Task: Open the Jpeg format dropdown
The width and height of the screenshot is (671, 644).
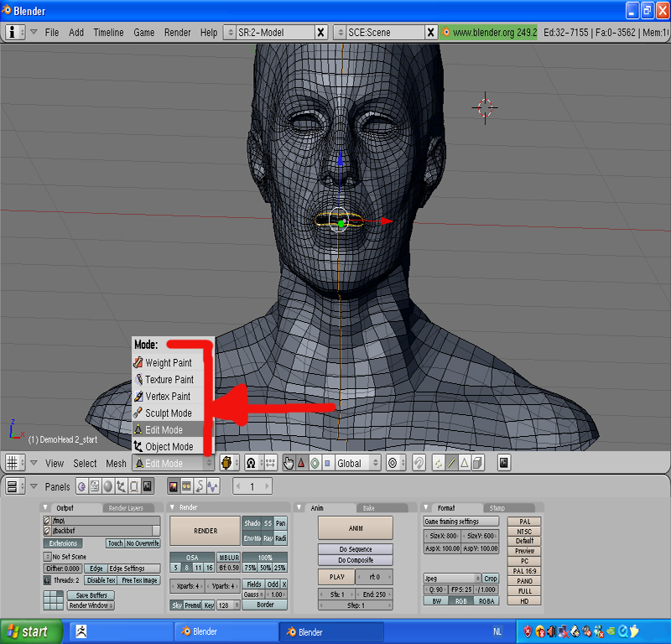Action: [452, 578]
